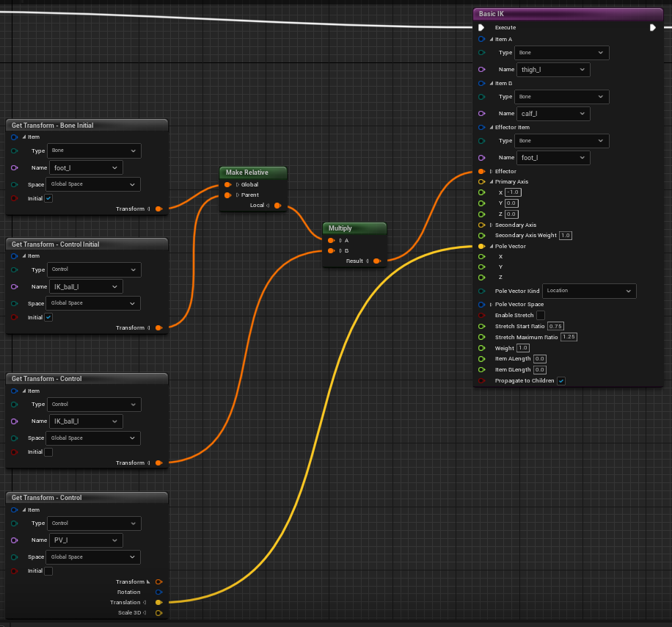Click the Execute pin on the Basic IK node
Image resolution: width=672 pixels, height=627 pixels.
pos(481,27)
